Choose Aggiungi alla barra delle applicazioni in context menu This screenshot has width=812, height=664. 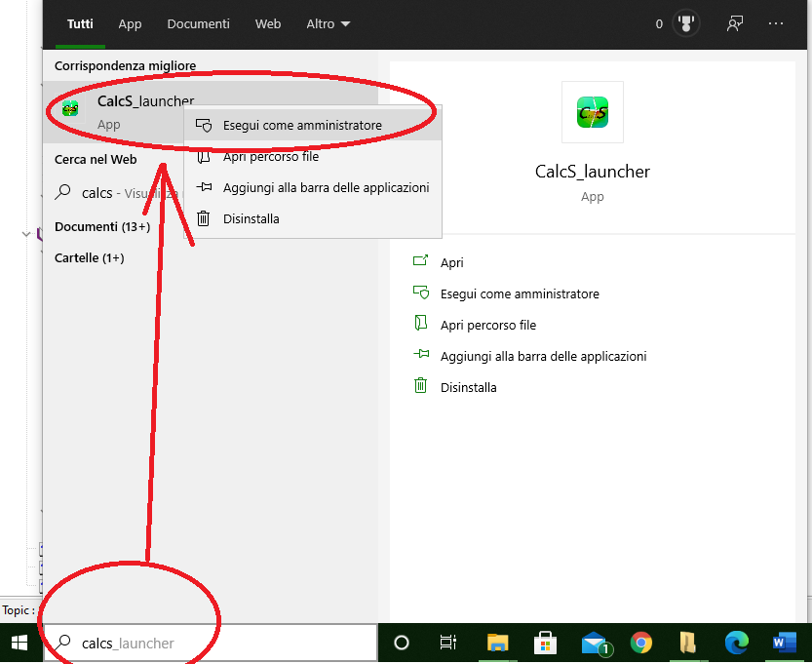pos(313,187)
